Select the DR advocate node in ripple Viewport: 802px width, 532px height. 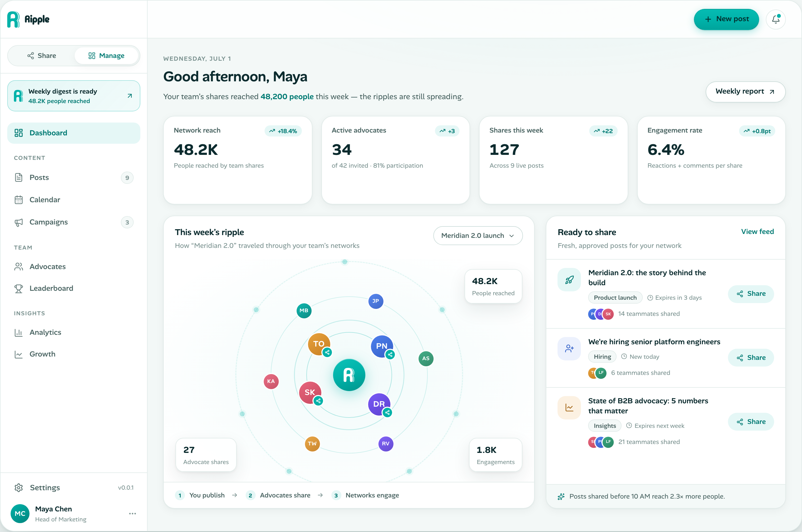pyautogui.click(x=379, y=404)
